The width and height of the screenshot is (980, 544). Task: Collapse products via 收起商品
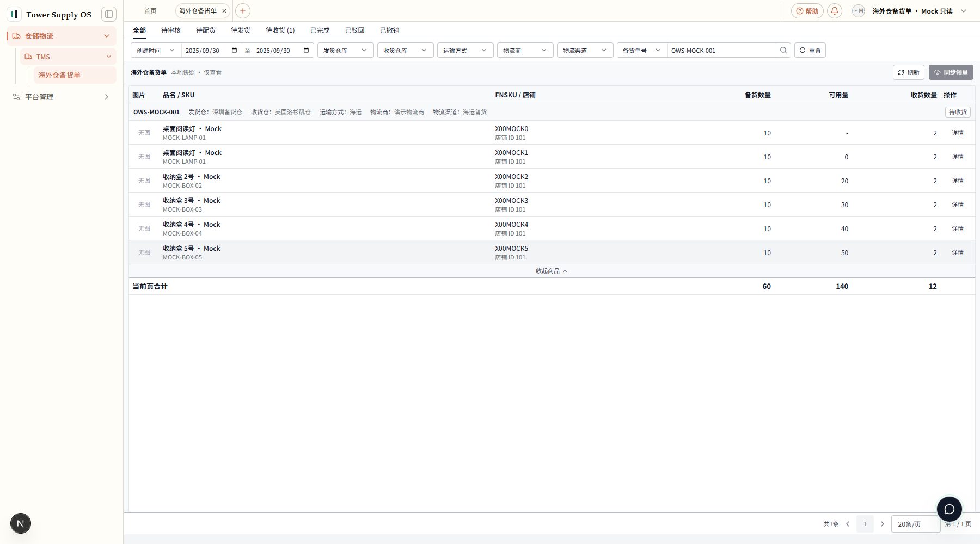tap(552, 271)
